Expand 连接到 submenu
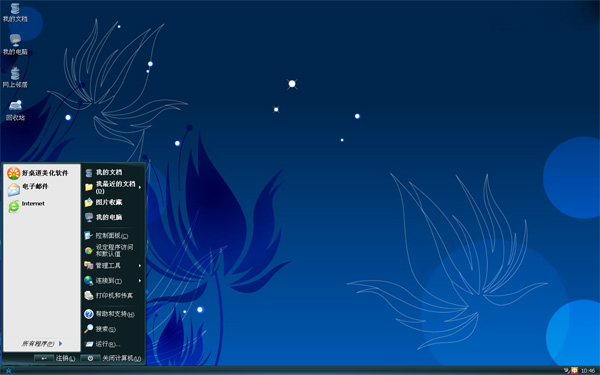The width and height of the screenshot is (600, 375). (113, 280)
